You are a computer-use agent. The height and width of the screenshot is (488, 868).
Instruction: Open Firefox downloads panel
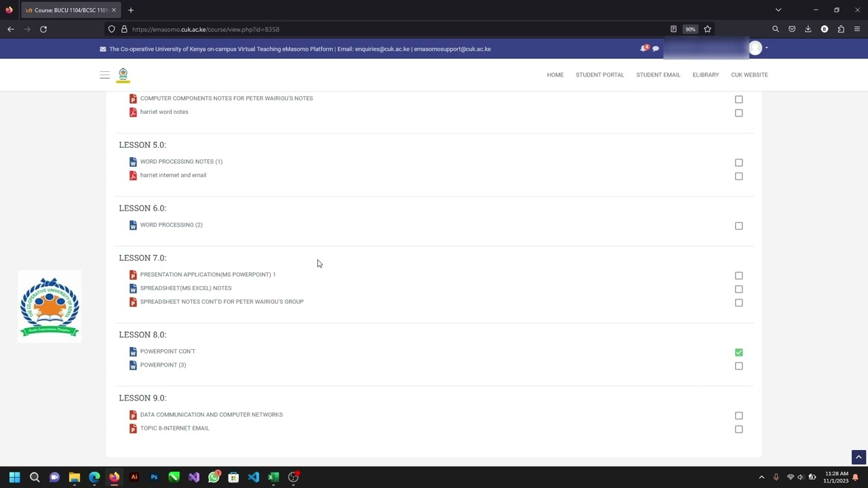(808, 29)
